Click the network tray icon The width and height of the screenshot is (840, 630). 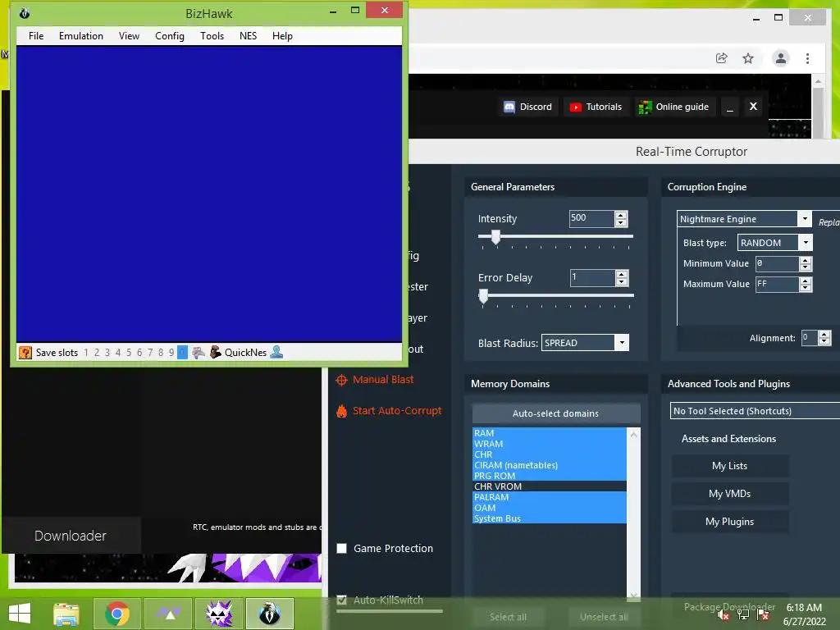click(x=742, y=614)
